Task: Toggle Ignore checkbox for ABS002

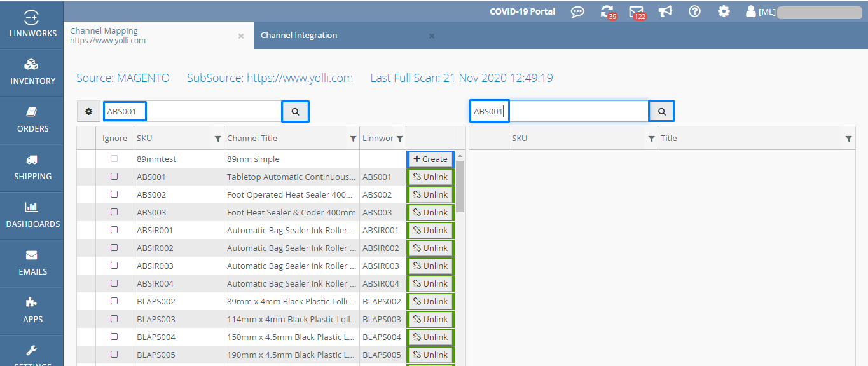Action: (x=114, y=194)
